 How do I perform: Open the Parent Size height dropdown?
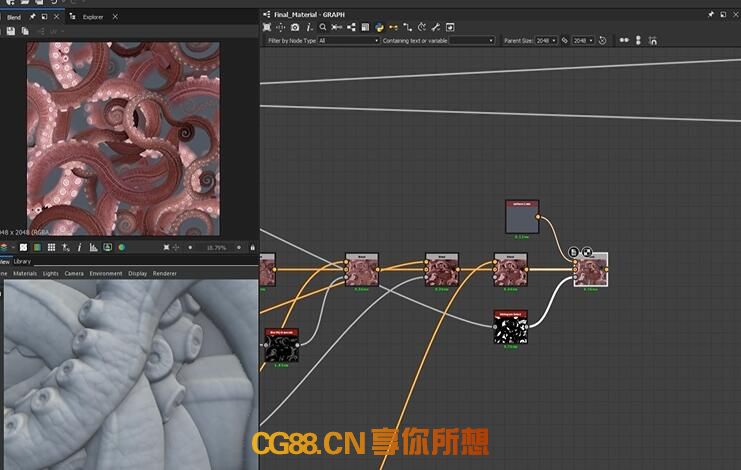click(583, 41)
